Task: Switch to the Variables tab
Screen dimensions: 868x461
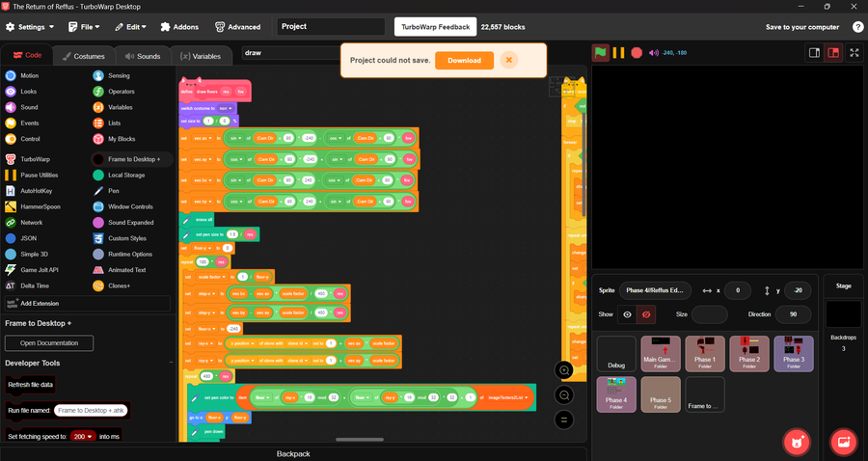Action: coord(201,56)
